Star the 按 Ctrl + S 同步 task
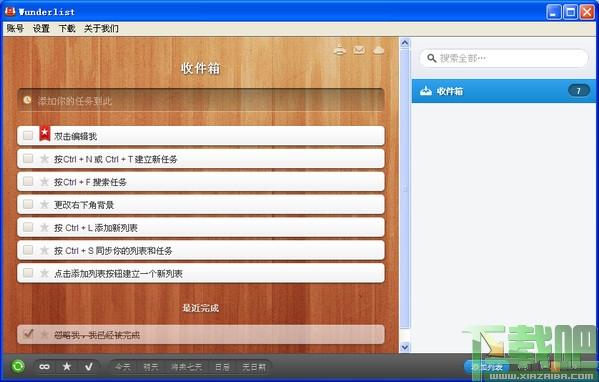 44,251
